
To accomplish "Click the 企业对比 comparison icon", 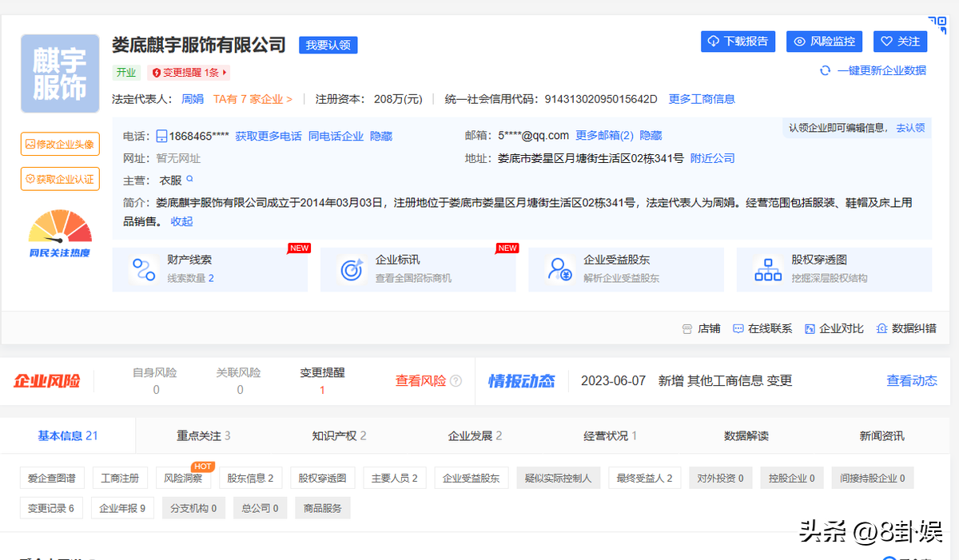I will click(810, 328).
